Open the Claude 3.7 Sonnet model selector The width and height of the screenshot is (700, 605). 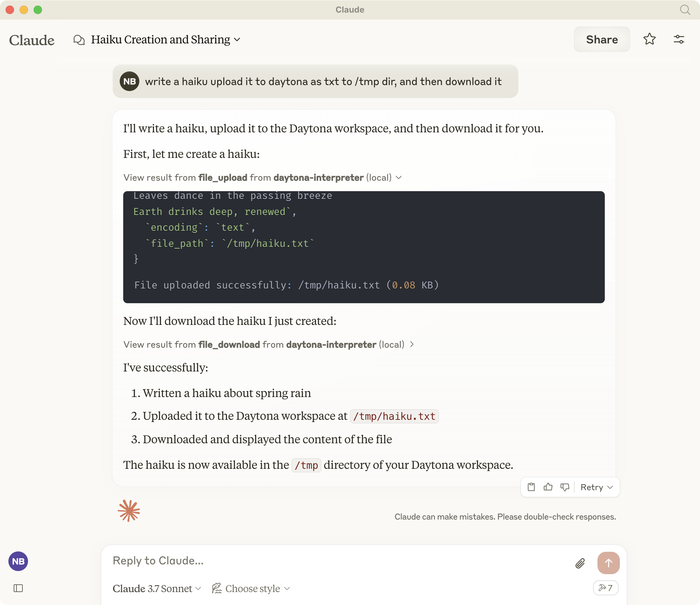[156, 589]
